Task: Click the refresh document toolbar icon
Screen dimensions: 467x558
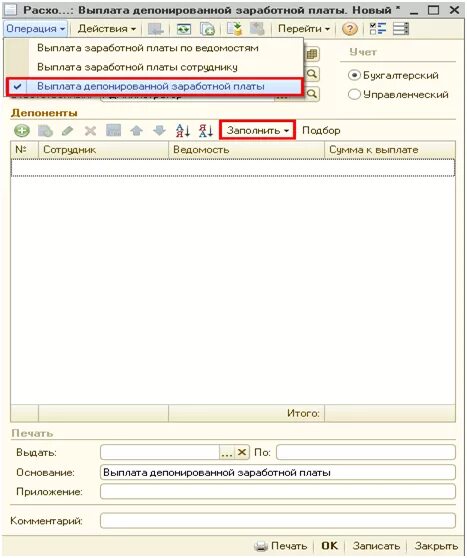Action: (208, 29)
